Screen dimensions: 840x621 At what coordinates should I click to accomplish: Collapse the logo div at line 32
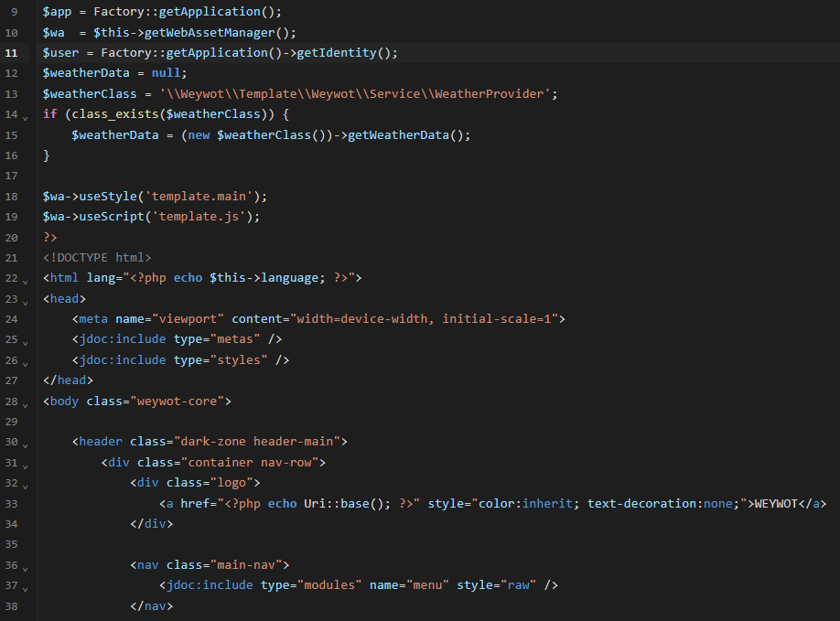25,484
